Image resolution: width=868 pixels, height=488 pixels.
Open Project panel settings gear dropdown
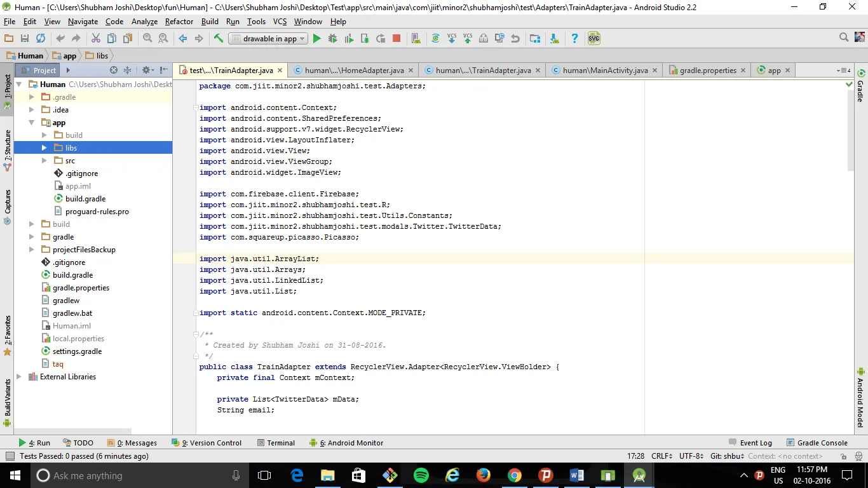[147, 71]
